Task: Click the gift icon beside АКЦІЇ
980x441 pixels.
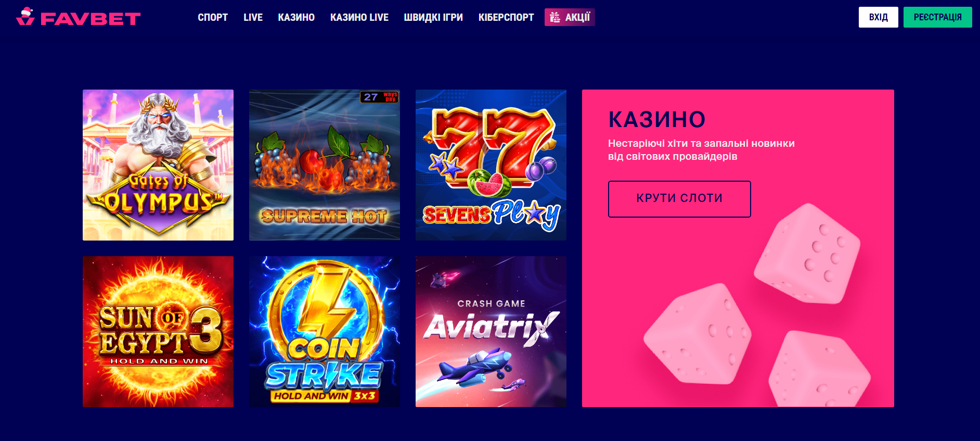Action: 555,17
